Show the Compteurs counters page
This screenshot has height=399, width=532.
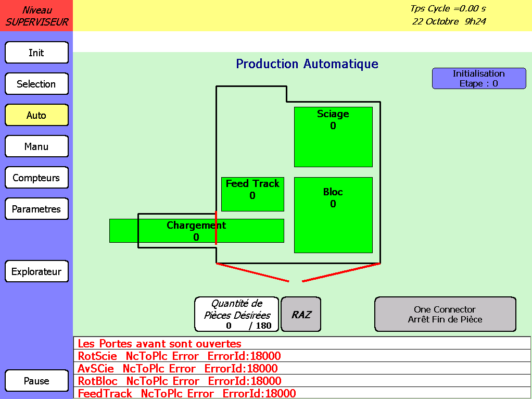pyautogui.click(x=36, y=178)
